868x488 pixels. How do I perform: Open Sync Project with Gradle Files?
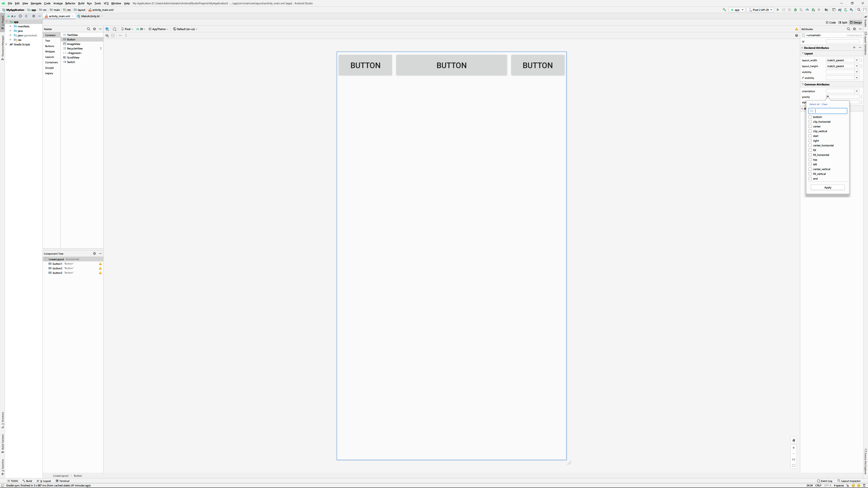coord(840,10)
